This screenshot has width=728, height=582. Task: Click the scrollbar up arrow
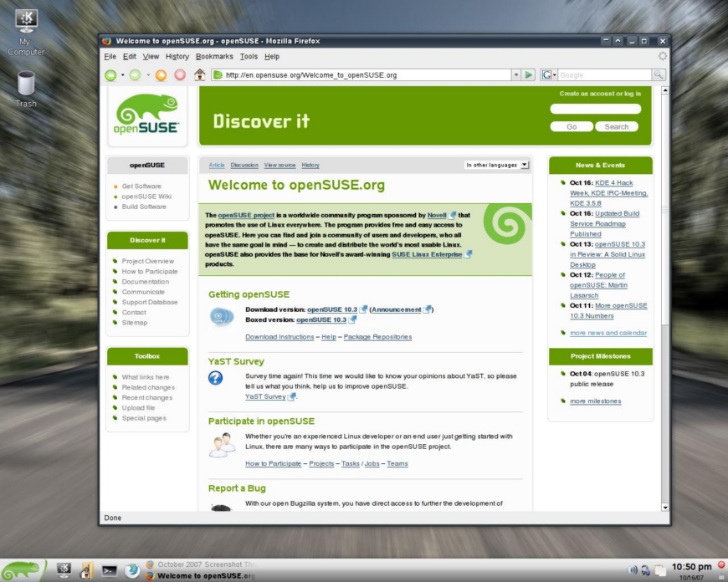pyautogui.click(x=665, y=90)
